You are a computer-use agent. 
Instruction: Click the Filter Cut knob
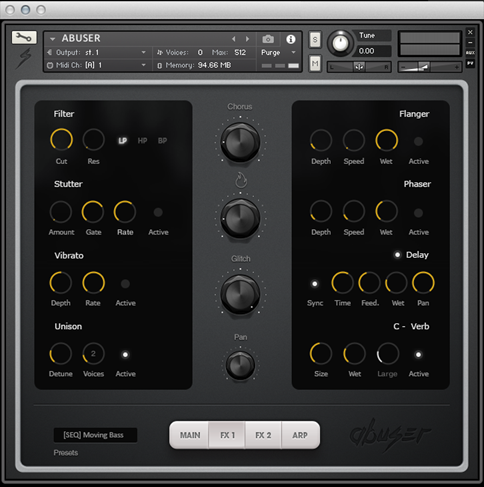pos(61,140)
